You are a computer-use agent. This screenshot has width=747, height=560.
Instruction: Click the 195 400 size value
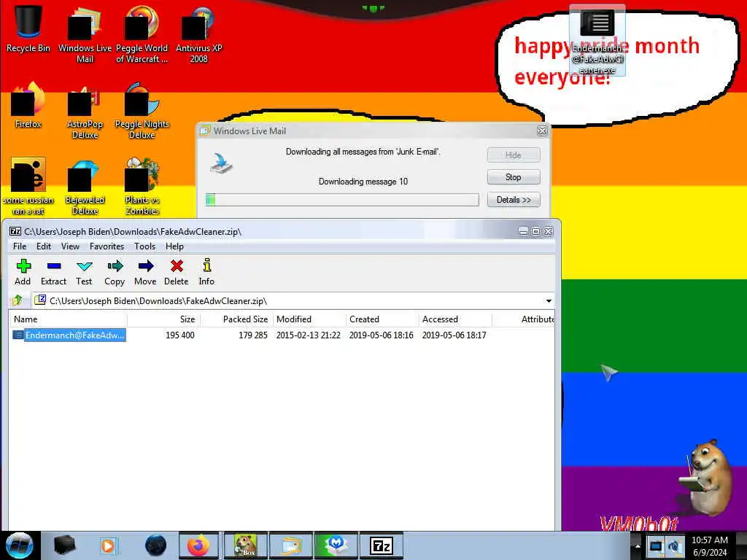pos(179,335)
